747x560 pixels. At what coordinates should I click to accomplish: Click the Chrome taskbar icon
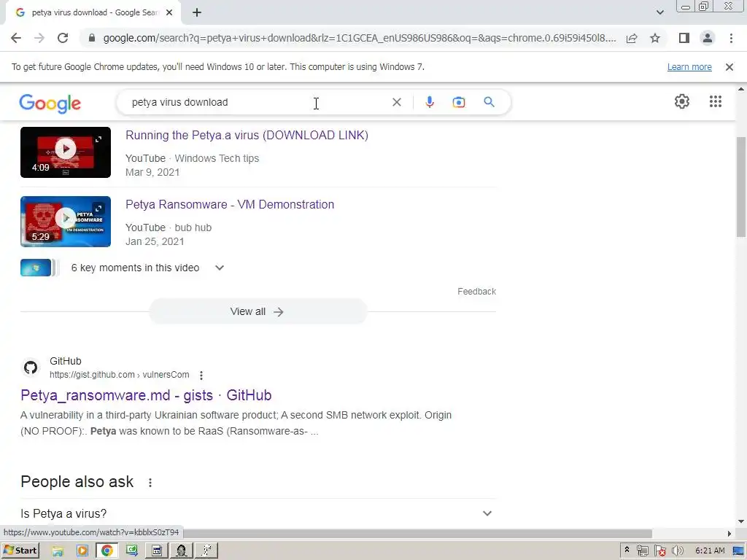(x=107, y=551)
